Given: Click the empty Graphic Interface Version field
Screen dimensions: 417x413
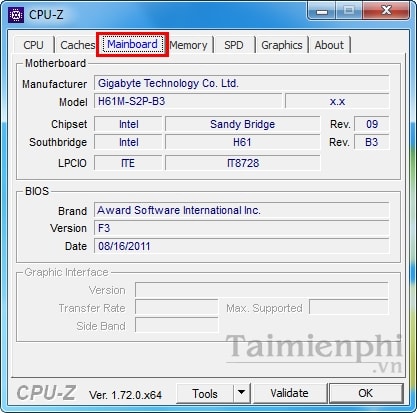Looking at the screenshot, I should point(262,290).
